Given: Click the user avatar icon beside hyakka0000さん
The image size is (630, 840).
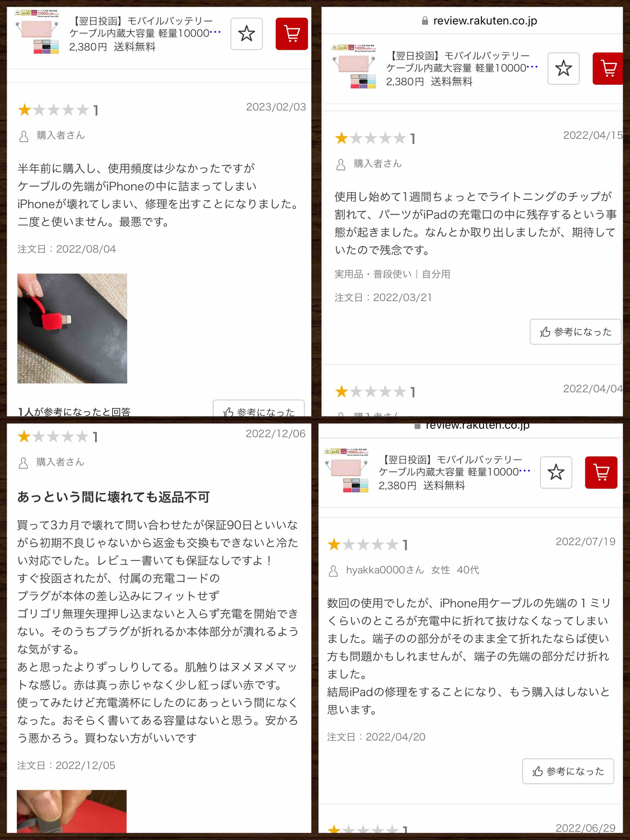Looking at the screenshot, I should 333,571.
